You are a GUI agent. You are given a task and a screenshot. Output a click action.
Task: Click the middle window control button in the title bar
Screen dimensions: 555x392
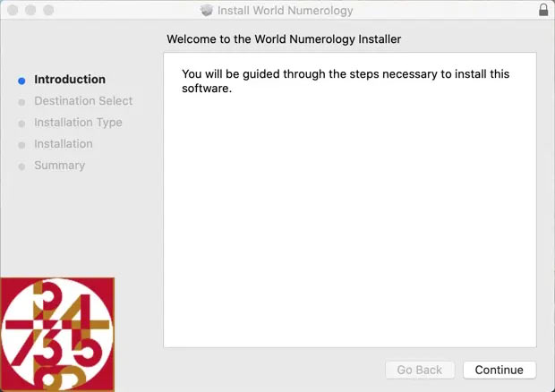point(30,10)
